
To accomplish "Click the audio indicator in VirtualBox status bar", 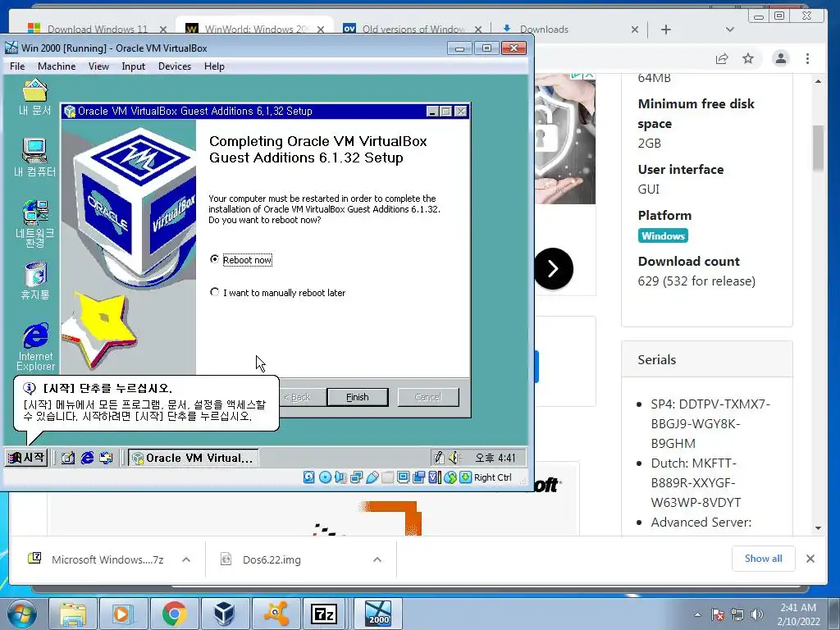I will [340, 477].
